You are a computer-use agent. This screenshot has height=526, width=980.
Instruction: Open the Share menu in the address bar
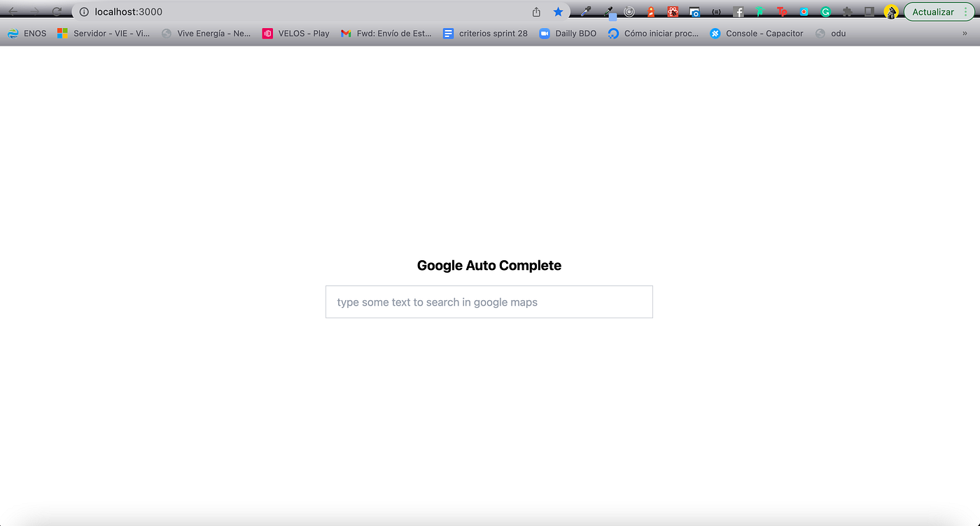[536, 12]
